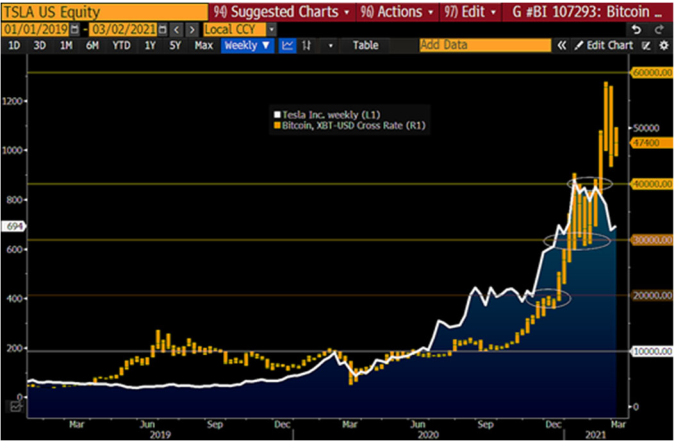Click the Edit Chart button
The width and height of the screenshot is (674, 444).
point(603,46)
